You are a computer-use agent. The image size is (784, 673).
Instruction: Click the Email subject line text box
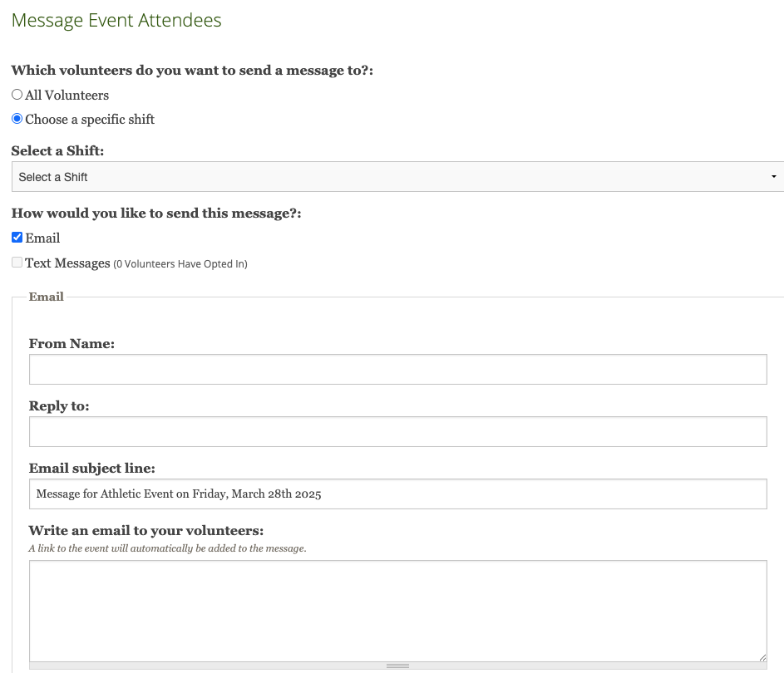[x=397, y=494]
